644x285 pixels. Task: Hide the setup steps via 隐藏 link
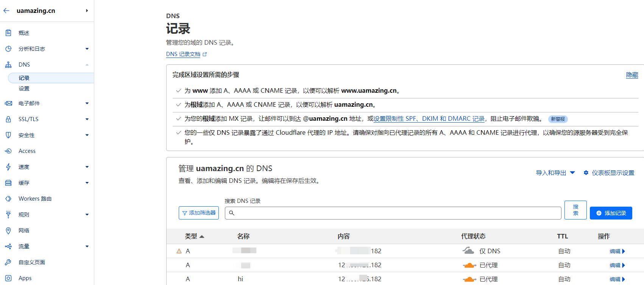[x=632, y=75]
